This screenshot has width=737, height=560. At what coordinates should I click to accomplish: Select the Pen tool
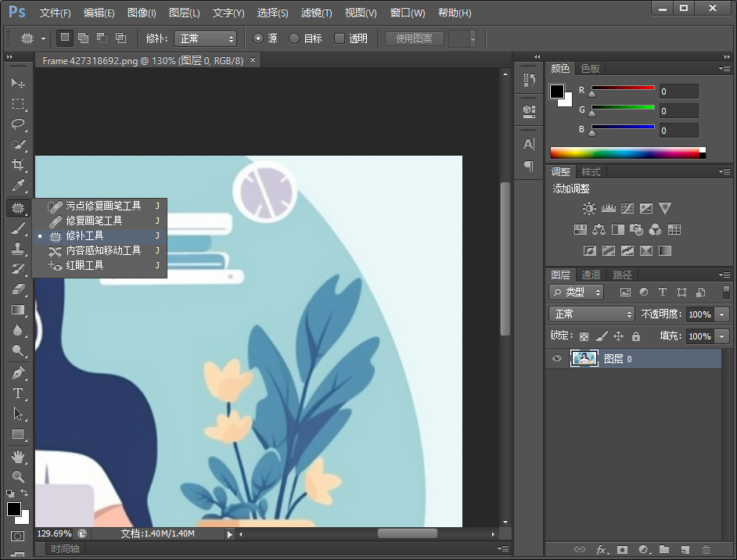17,373
